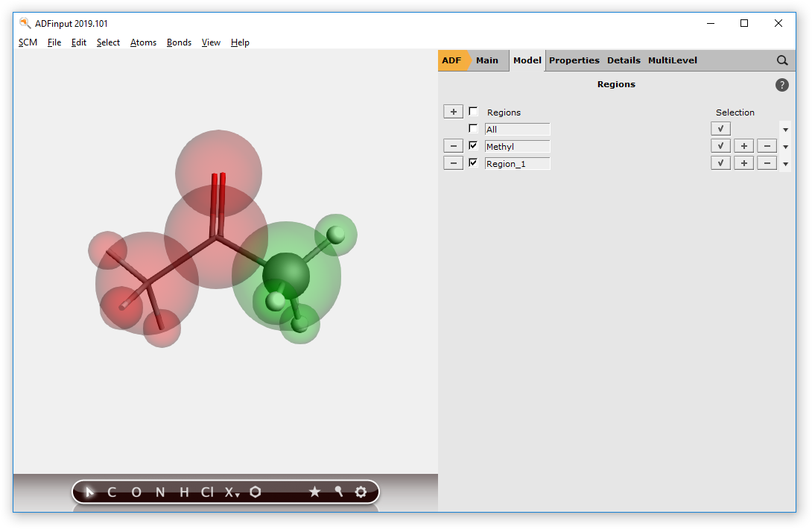The image size is (812, 529).
Task: Choose the Carbon atom tool
Action: coord(112,492)
